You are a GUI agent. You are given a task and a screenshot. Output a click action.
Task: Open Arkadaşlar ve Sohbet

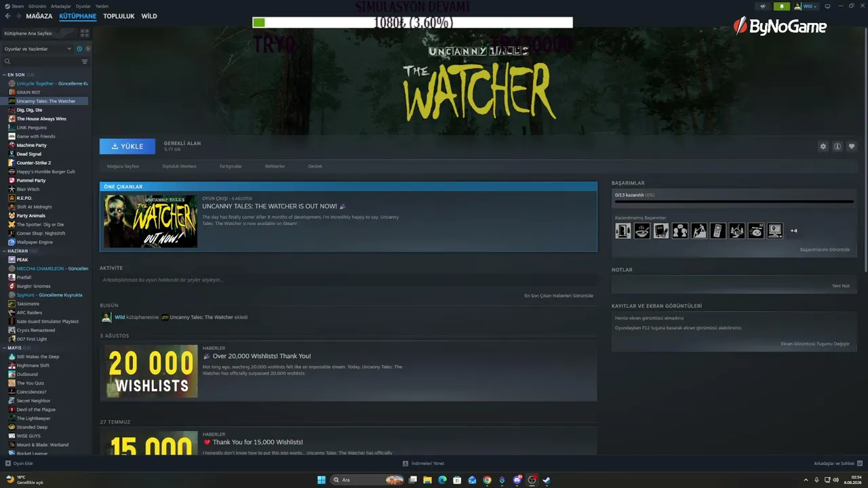coord(837,464)
